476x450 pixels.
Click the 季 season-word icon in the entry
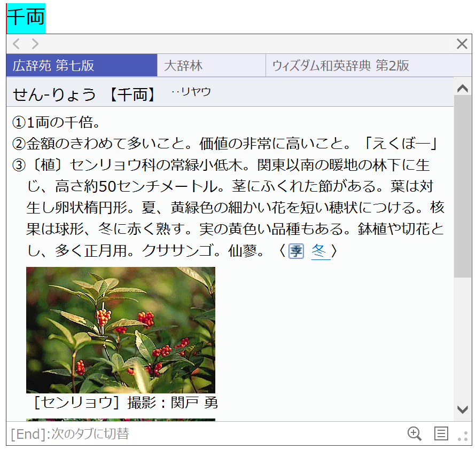pos(296,250)
